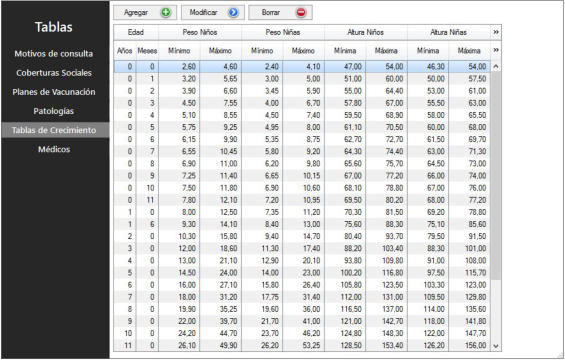The image size is (565, 360).
Task: Click the Edad column group header
Action: coord(136,32)
